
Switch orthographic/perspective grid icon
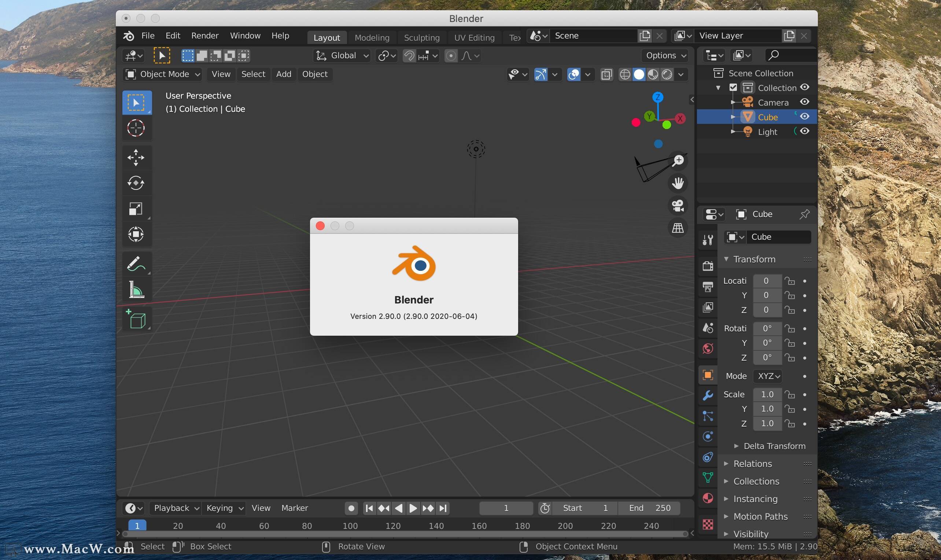pyautogui.click(x=678, y=228)
